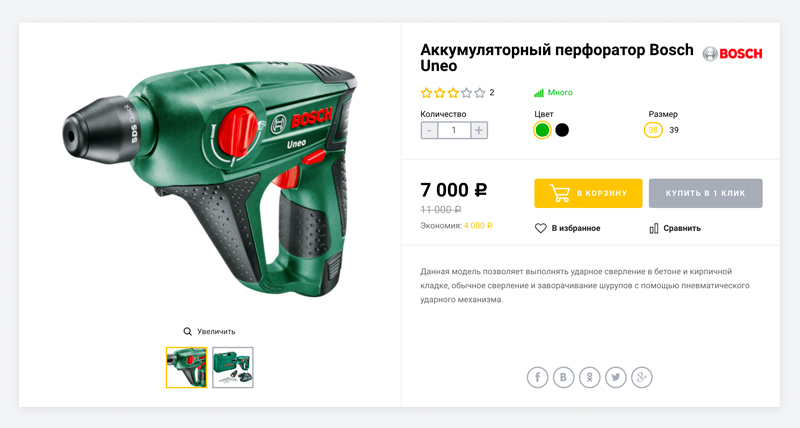This screenshot has width=800, height=428.
Task: Click the quantity input field
Action: (454, 131)
